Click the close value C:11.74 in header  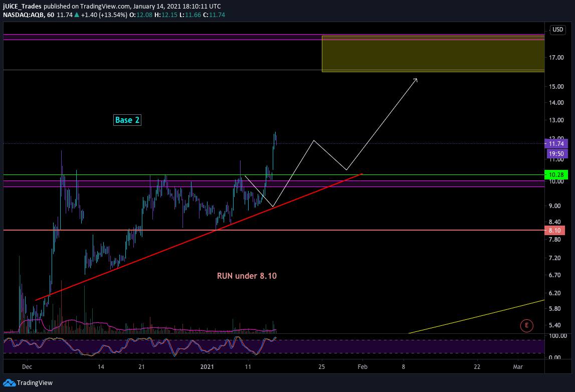tap(214, 15)
